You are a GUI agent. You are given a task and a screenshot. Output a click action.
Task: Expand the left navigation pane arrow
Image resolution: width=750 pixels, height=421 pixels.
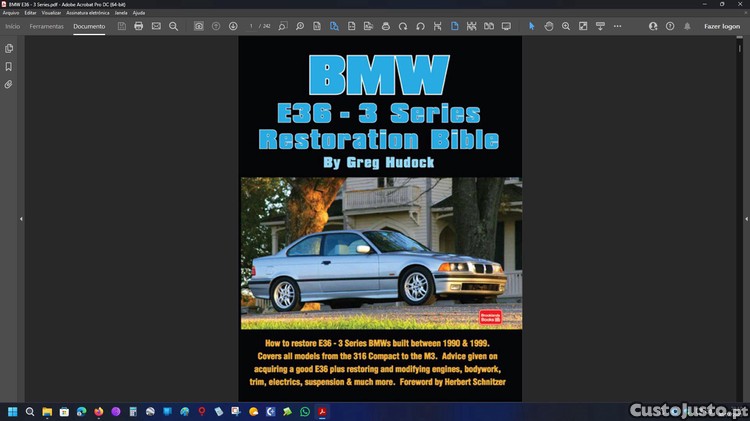21,219
